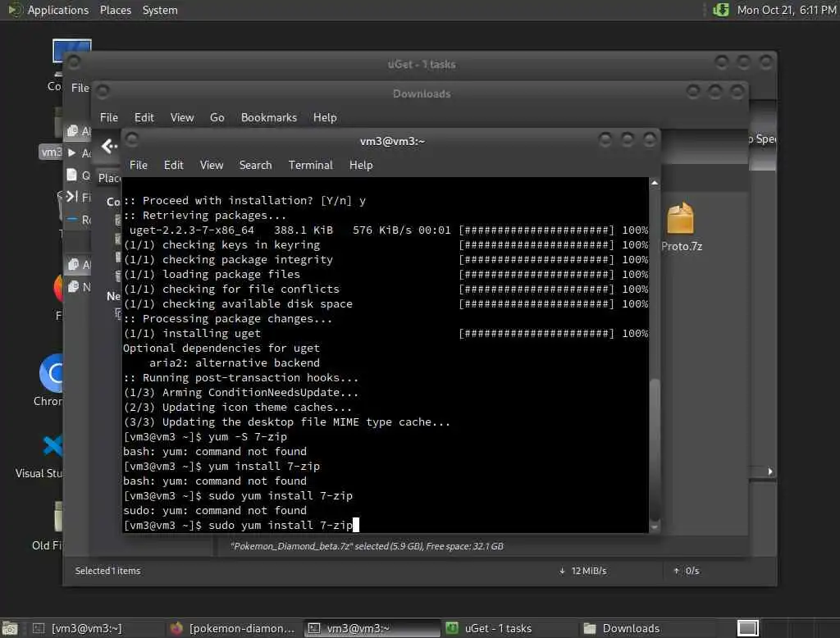Open Help menu in Downloads window
The height and width of the screenshot is (638, 840).
325,117
